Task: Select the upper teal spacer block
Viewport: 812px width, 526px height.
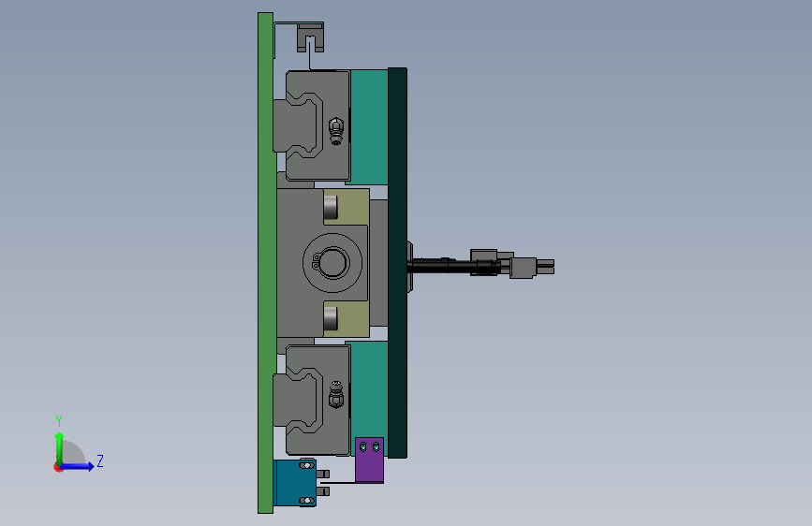Action: pyautogui.click(x=369, y=127)
